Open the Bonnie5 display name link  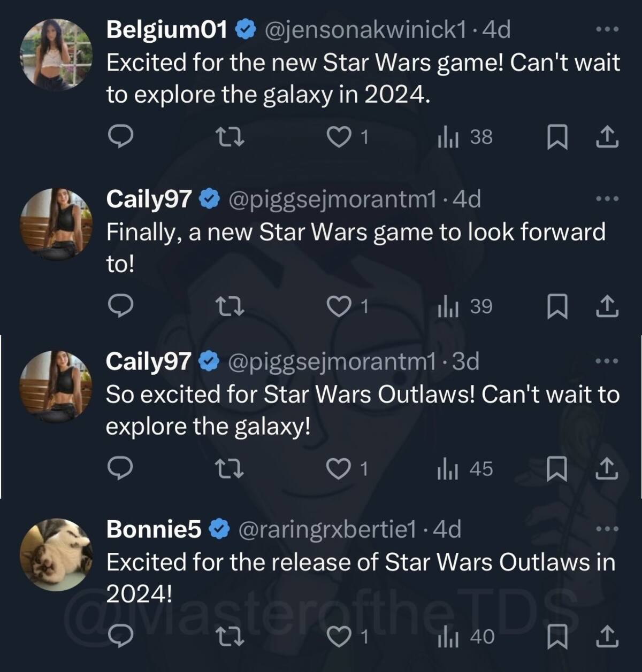pos(154,529)
